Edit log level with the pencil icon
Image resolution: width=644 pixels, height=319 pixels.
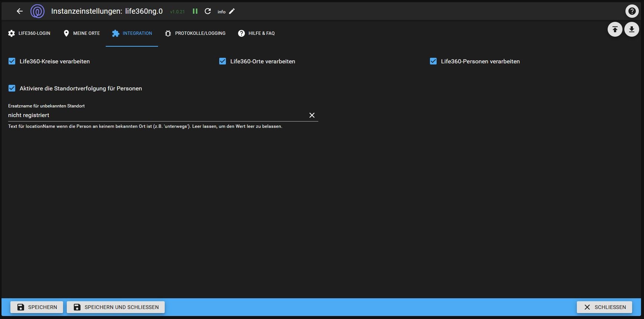click(232, 11)
